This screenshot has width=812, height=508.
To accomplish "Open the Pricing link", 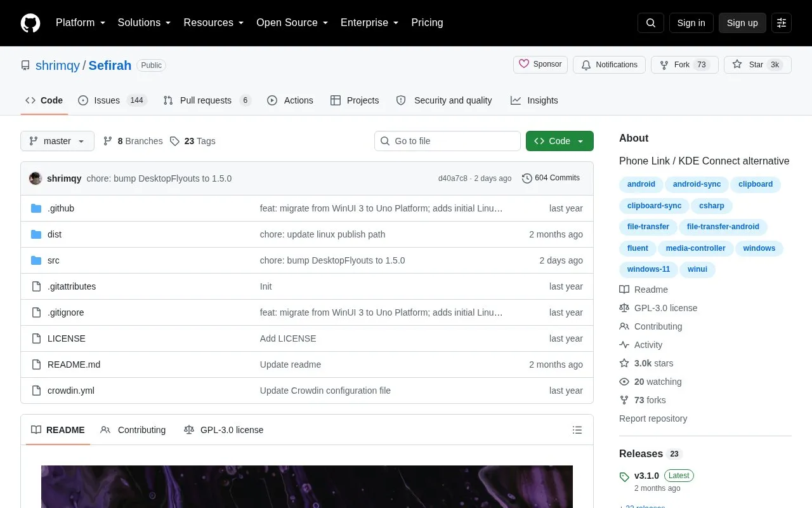I will [x=427, y=23].
